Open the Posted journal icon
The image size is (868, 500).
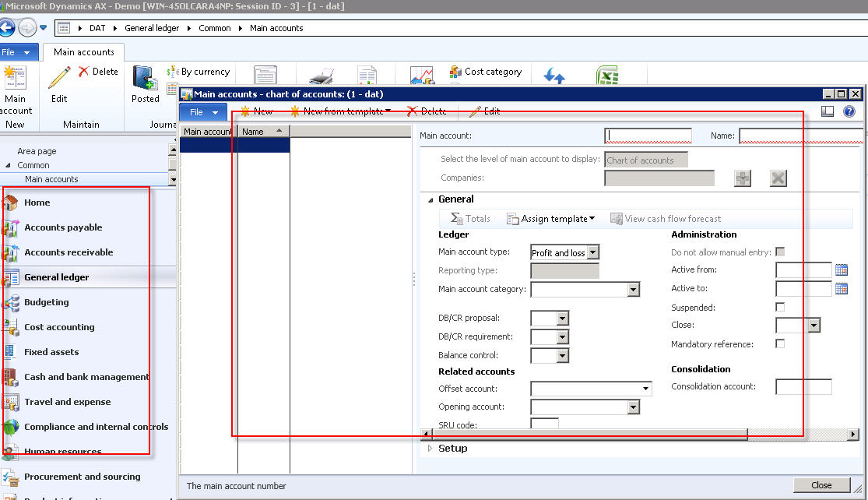(x=145, y=78)
